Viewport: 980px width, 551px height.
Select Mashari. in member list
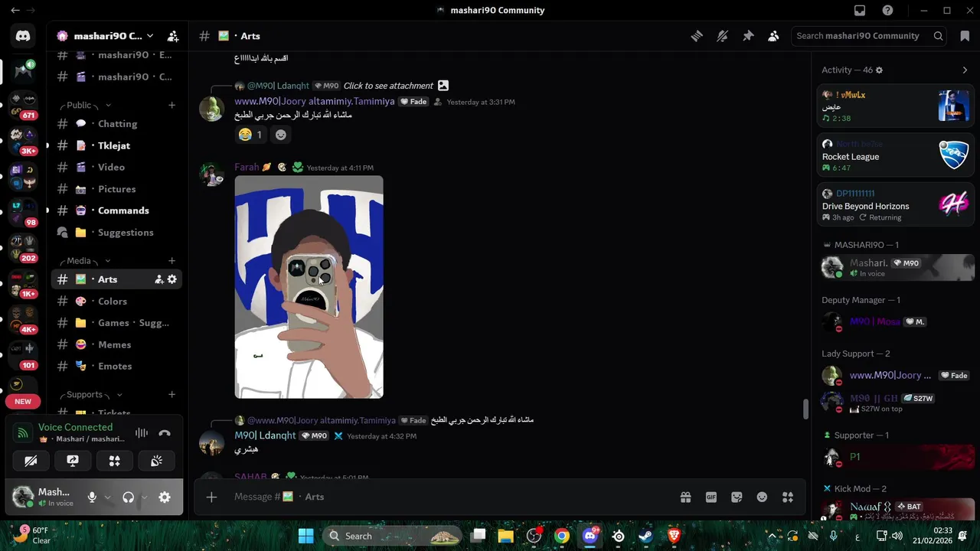(896, 267)
